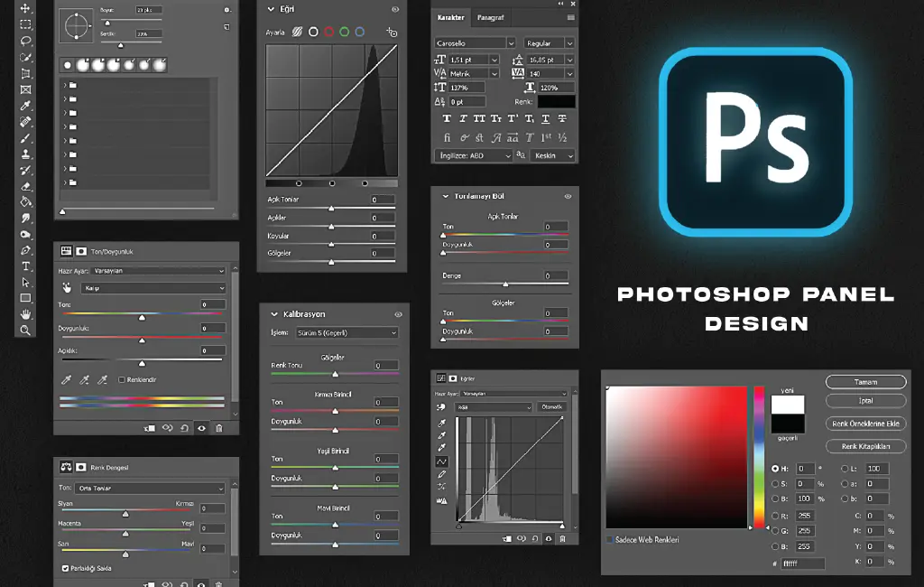
Task: Click Faux Bold in Karakter panel
Action: click(x=447, y=118)
